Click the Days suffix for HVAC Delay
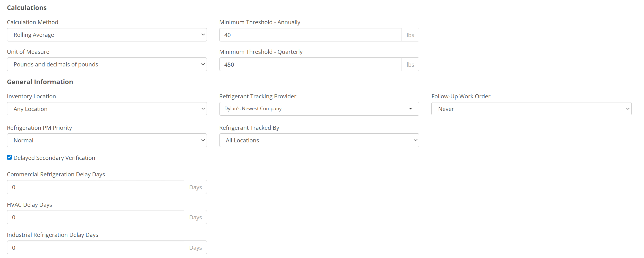Screen dimensions: 644x258 [195, 217]
